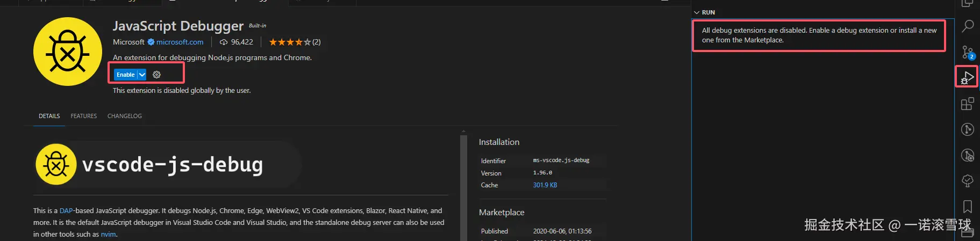Click the Marketplace heading
The width and height of the screenshot is (980, 241).
(x=502, y=213)
